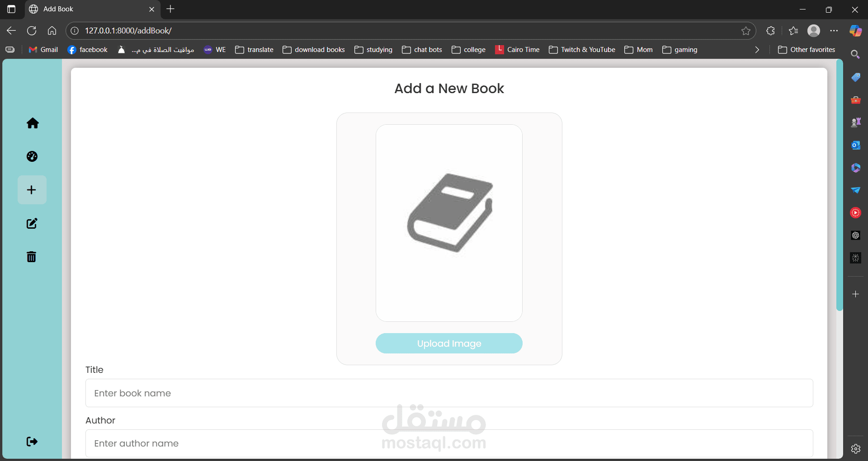Go to the Home page icon in sidebar

pos(33,123)
